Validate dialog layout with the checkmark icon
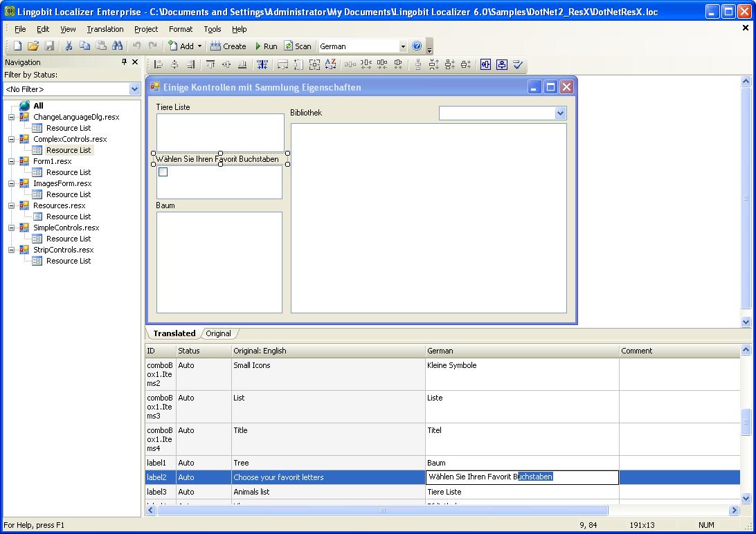The image size is (756, 534). [x=517, y=64]
